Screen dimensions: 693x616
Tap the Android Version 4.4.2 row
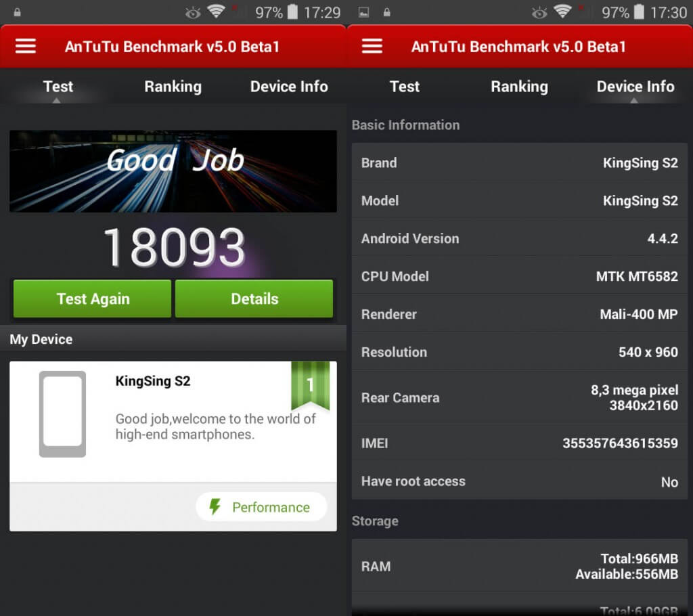[519, 238]
